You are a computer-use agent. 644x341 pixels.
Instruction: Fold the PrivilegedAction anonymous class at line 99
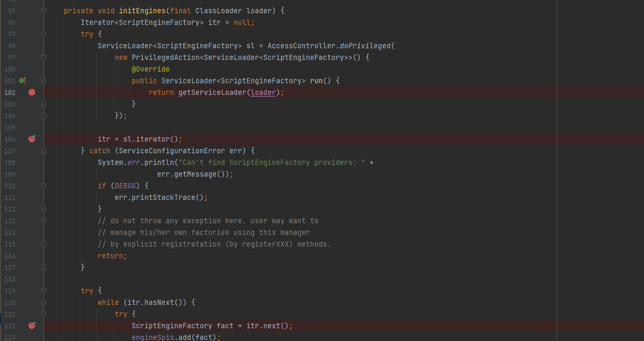click(x=44, y=58)
